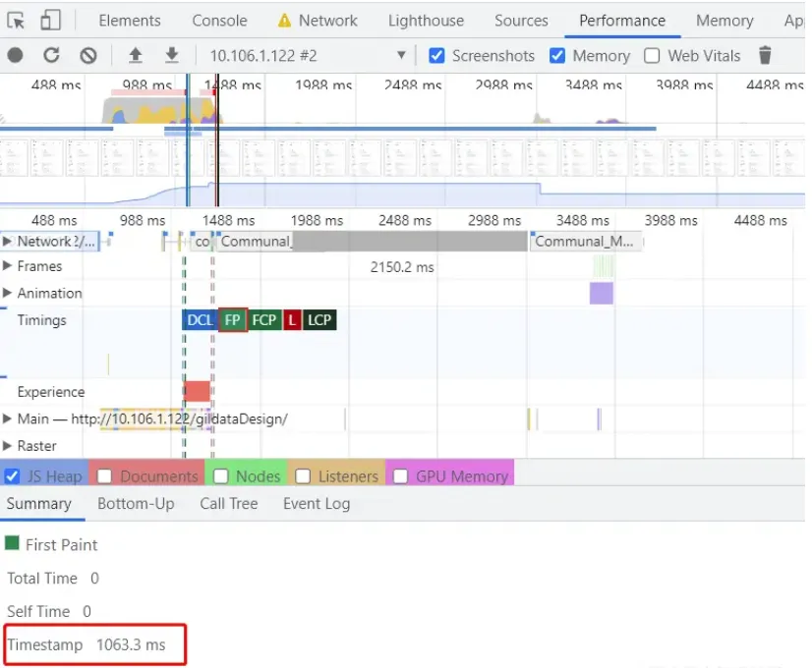Click the red Experience layout shift block
Screen dimensions: 812x668
pos(197,391)
